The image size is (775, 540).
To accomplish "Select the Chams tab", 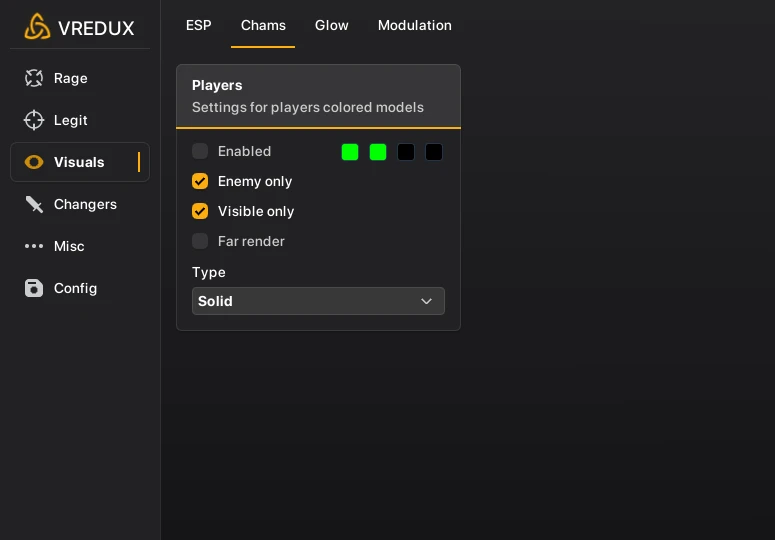I will 263,25.
